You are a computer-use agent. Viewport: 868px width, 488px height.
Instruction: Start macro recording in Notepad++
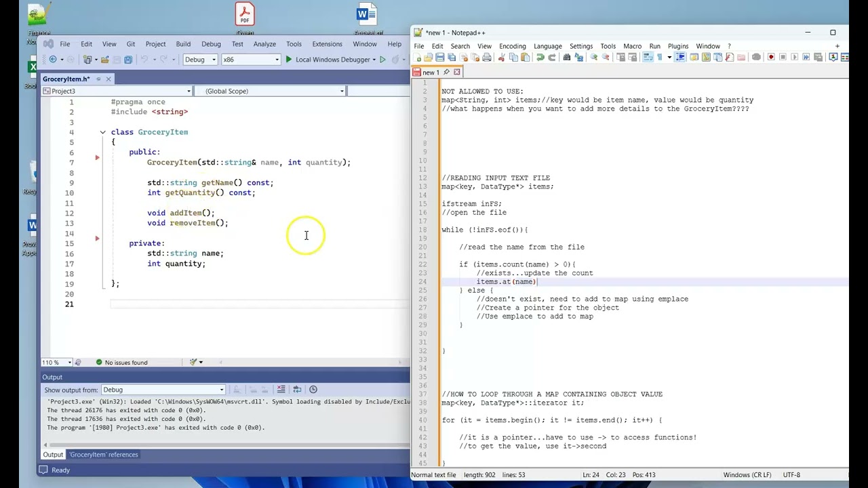[x=771, y=58]
